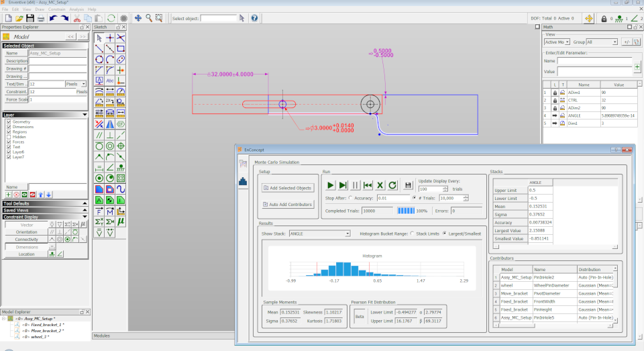Open the File menu
The width and height of the screenshot is (644, 351).
tap(5, 9)
